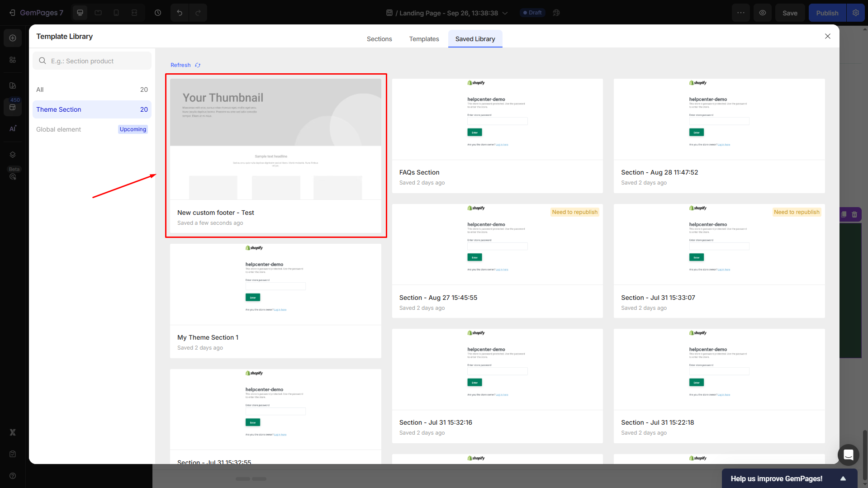Click the Publish button
Screen dimensions: 868x488
click(827, 13)
